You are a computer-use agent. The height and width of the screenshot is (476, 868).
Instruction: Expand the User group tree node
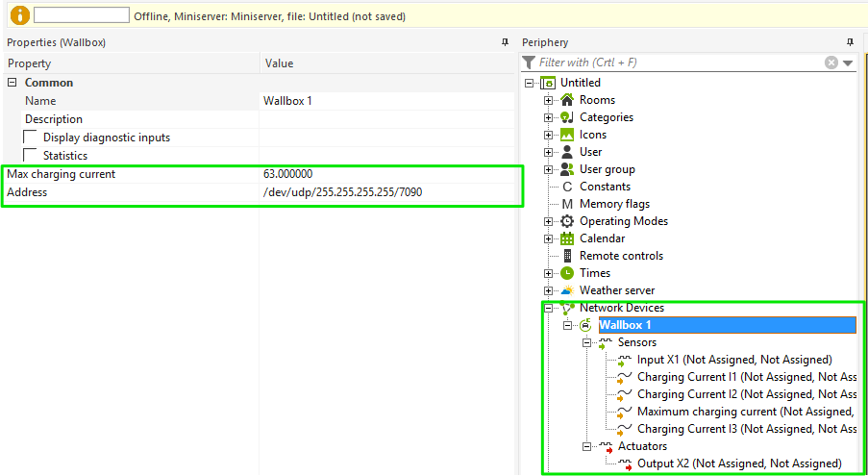549,169
